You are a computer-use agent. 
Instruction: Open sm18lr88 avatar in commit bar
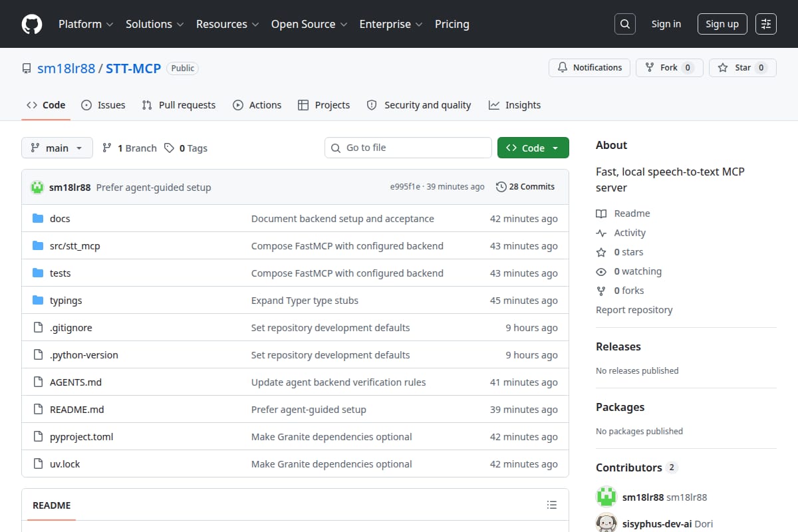coord(37,187)
